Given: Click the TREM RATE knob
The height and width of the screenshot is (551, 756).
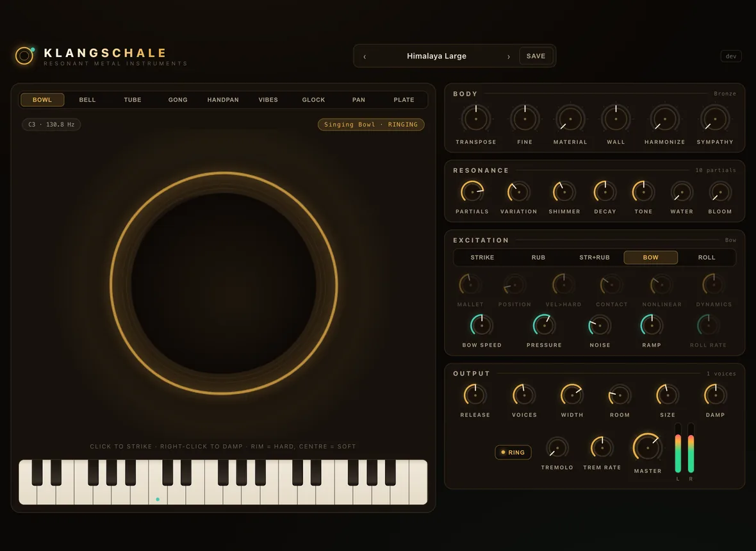Looking at the screenshot, I should (602, 448).
